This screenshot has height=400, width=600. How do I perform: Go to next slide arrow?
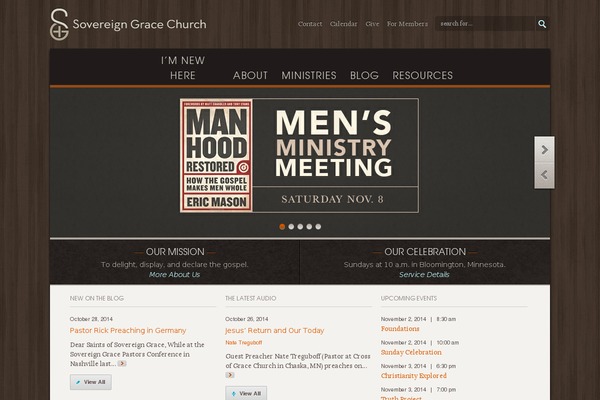pyautogui.click(x=545, y=150)
